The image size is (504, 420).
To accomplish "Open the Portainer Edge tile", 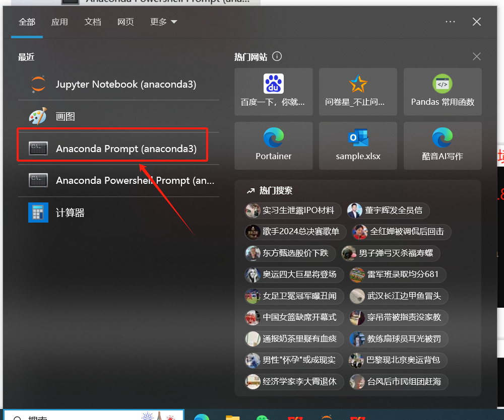I will (274, 146).
